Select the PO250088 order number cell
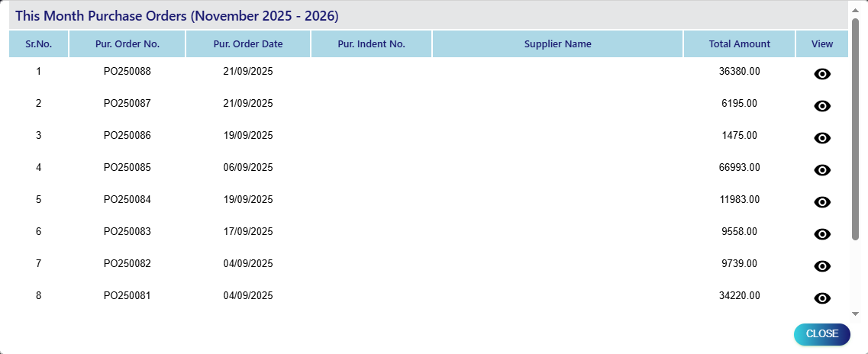Image resolution: width=868 pixels, height=354 pixels. (x=127, y=71)
